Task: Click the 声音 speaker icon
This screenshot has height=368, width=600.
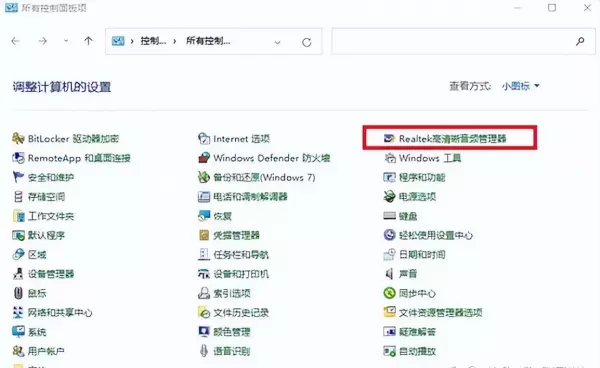Action: [389, 274]
